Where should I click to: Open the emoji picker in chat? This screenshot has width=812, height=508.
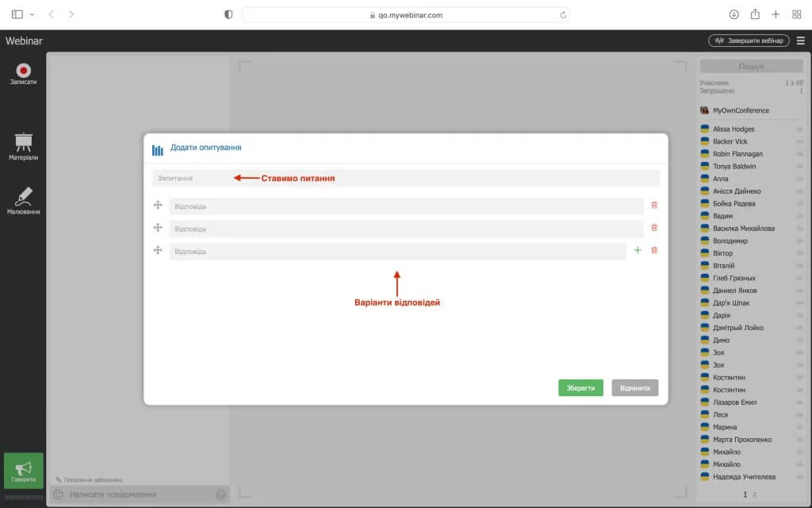click(x=58, y=495)
